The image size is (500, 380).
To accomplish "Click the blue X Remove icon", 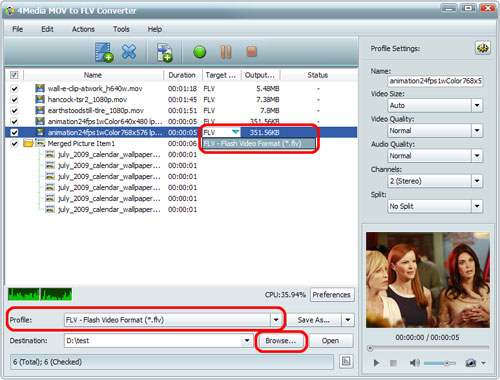I will [129, 52].
